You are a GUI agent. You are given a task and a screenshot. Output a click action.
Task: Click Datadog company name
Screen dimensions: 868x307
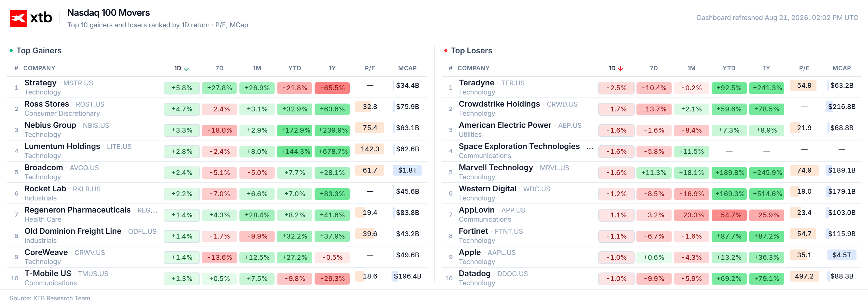pos(475,274)
